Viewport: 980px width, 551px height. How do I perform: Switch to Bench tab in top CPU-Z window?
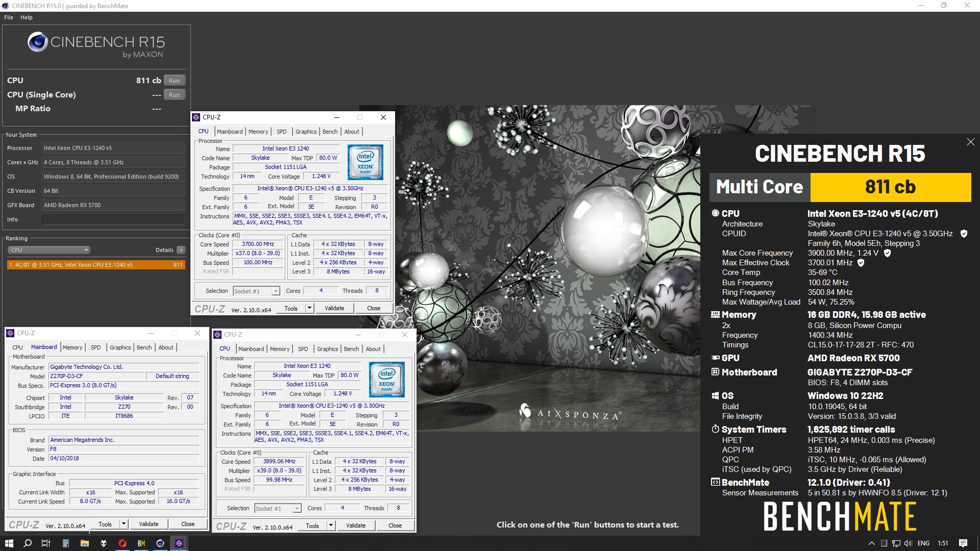click(330, 132)
